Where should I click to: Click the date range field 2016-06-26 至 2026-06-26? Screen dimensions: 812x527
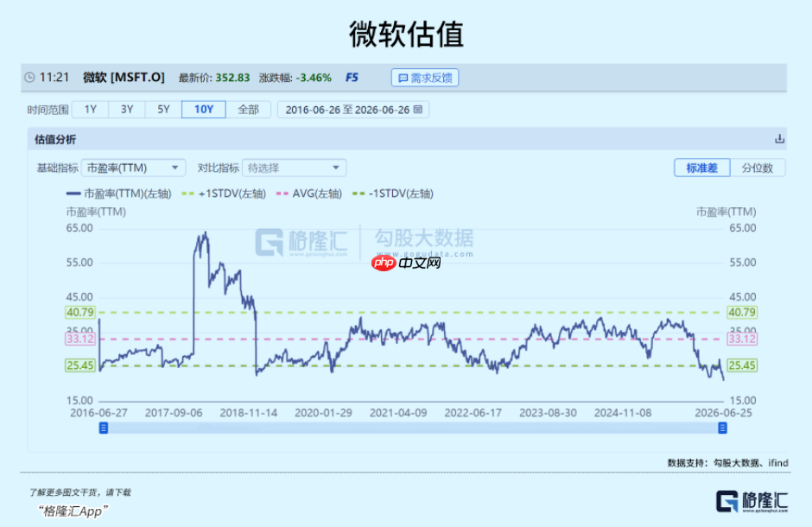pos(353,110)
